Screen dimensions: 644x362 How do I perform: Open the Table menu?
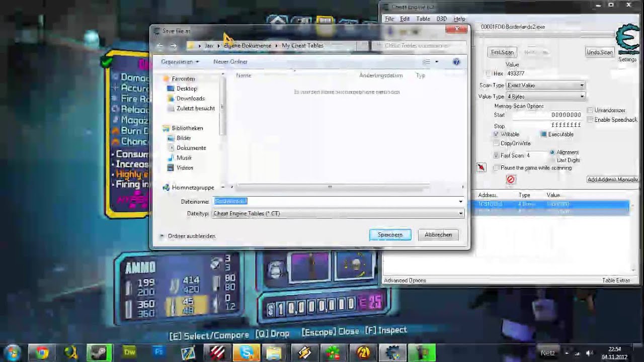423,19
